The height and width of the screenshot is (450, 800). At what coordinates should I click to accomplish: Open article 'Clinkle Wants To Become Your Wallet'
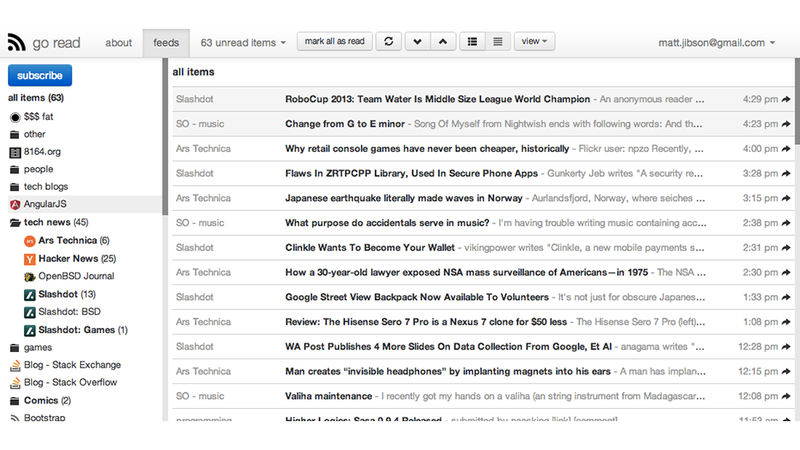pyautogui.click(x=369, y=247)
